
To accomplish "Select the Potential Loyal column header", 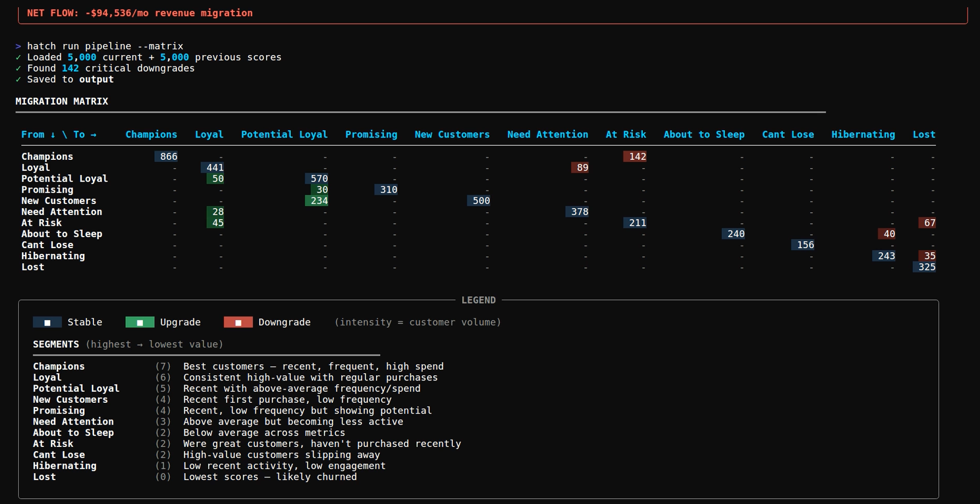I will (x=284, y=134).
